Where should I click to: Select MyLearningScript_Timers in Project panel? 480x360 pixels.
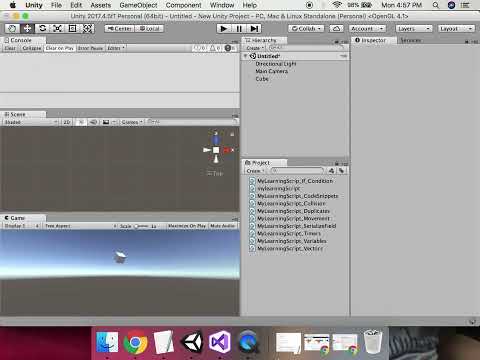click(x=289, y=234)
